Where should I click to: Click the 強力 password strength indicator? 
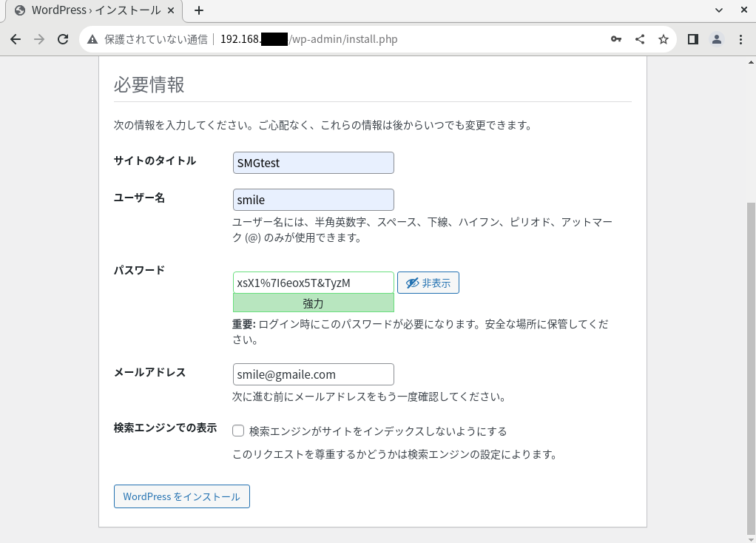(314, 303)
